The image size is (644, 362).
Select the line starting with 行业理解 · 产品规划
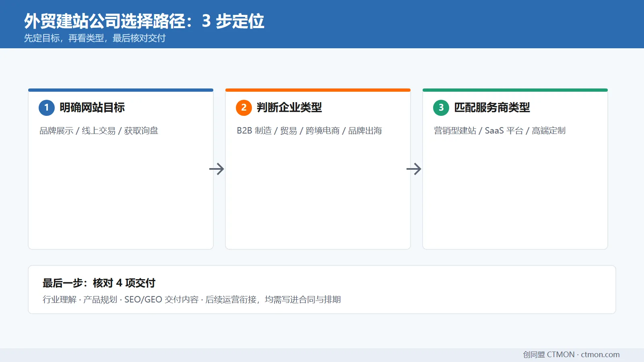click(x=192, y=300)
